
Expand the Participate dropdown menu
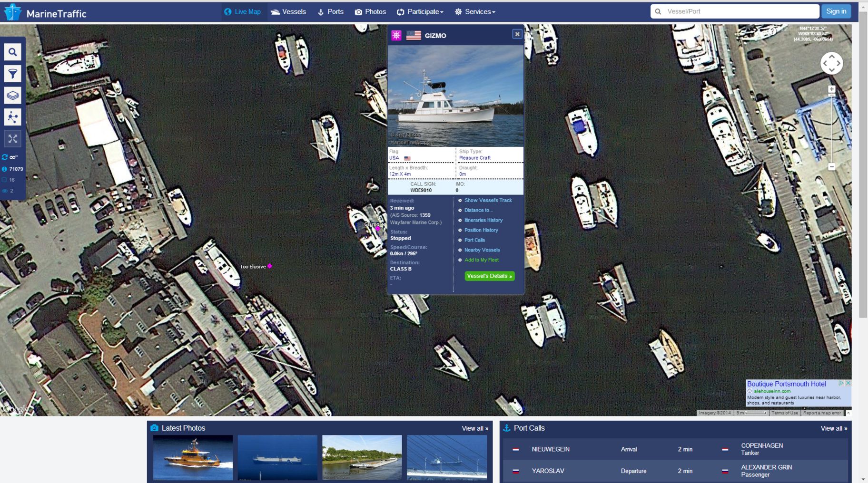pos(420,12)
